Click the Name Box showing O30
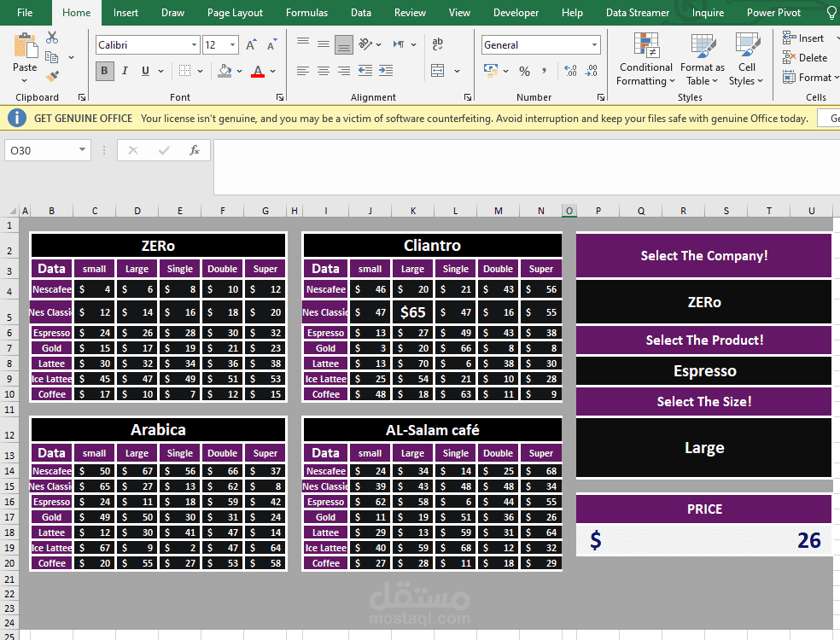This screenshot has width=840, height=640. 41,150
